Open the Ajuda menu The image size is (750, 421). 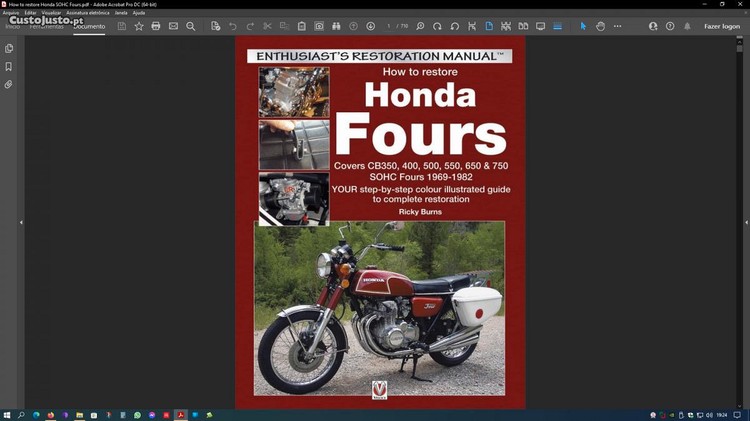point(139,13)
